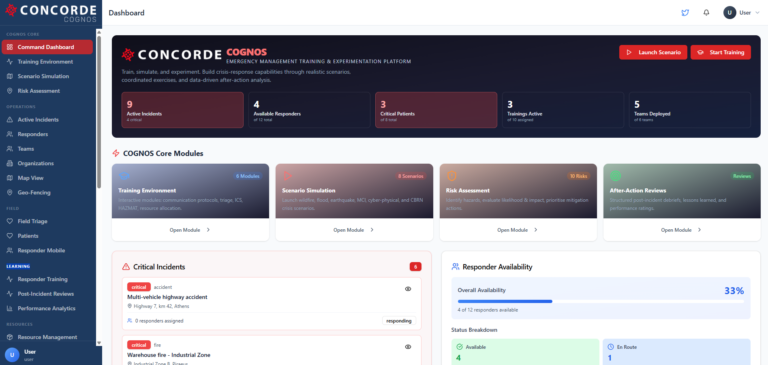Click the Trainings Active stat card
768x365 pixels.
[563, 110]
